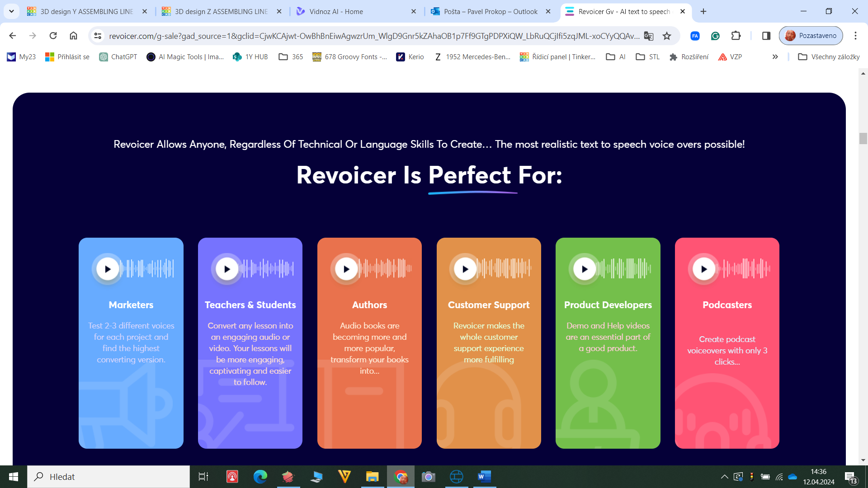The height and width of the screenshot is (488, 868).
Task: Open the 1952 Mercedes-Ben... bookmark
Action: 472,57
